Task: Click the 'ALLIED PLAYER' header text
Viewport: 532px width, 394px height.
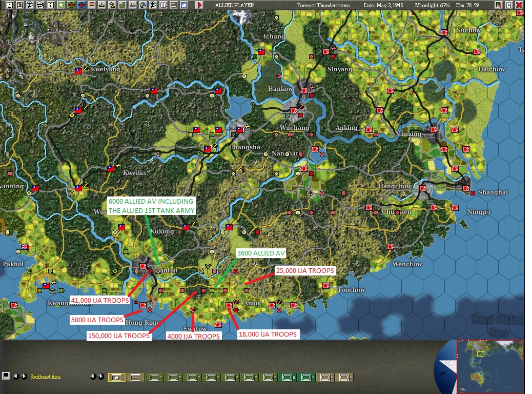Action: tap(234, 5)
